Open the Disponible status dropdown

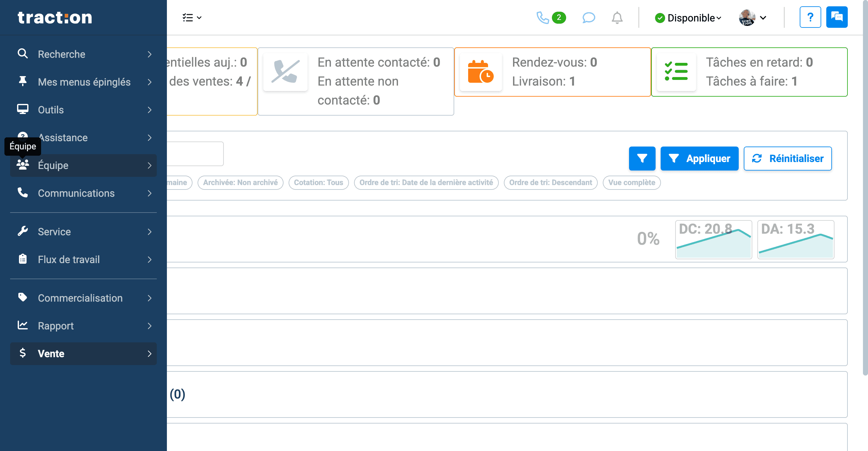tap(688, 18)
